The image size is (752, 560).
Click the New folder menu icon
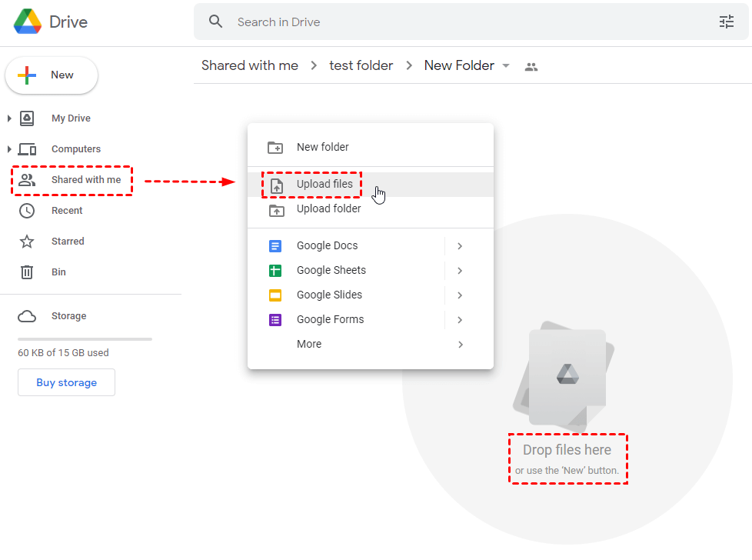275,148
